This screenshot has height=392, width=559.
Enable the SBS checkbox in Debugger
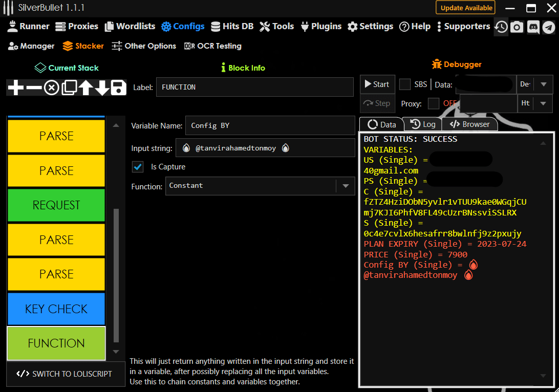point(405,84)
